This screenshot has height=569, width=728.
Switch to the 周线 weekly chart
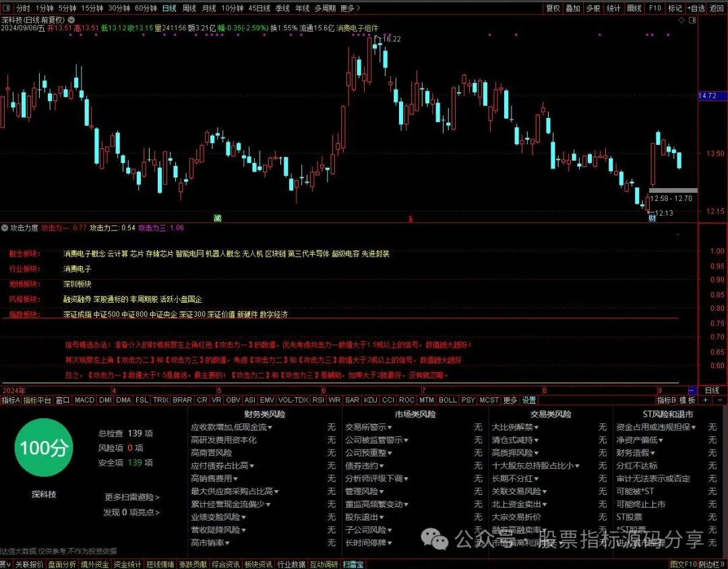(x=189, y=8)
